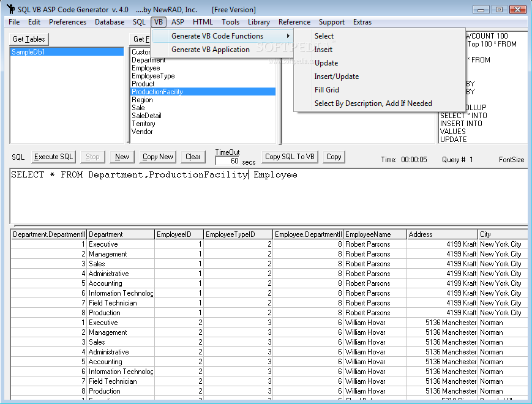Image resolution: width=532 pixels, height=404 pixels.
Task: Select the Product table
Action: coord(203,84)
